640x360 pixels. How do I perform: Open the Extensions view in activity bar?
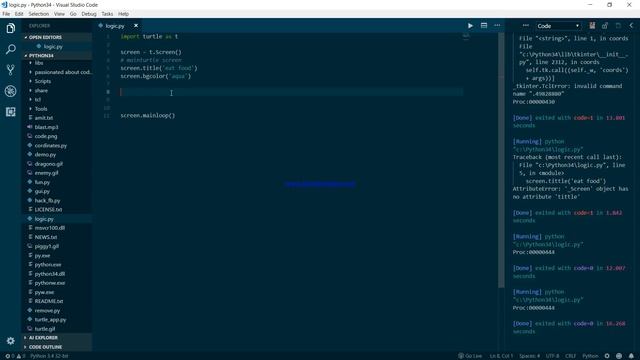coord(11,112)
